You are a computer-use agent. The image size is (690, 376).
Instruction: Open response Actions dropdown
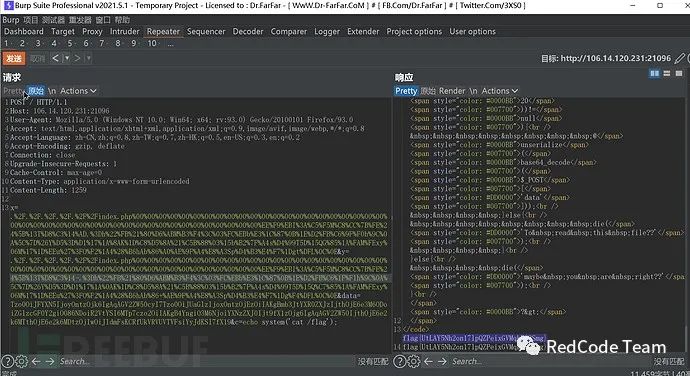[499, 91]
